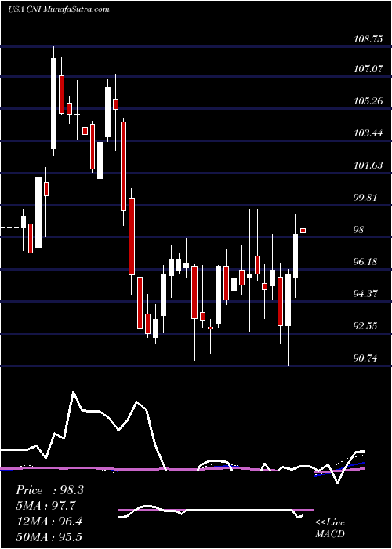The width and height of the screenshot is (392, 549).
Task: Click the '<<Live MACD' label
Action: pyautogui.click(x=330, y=528)
